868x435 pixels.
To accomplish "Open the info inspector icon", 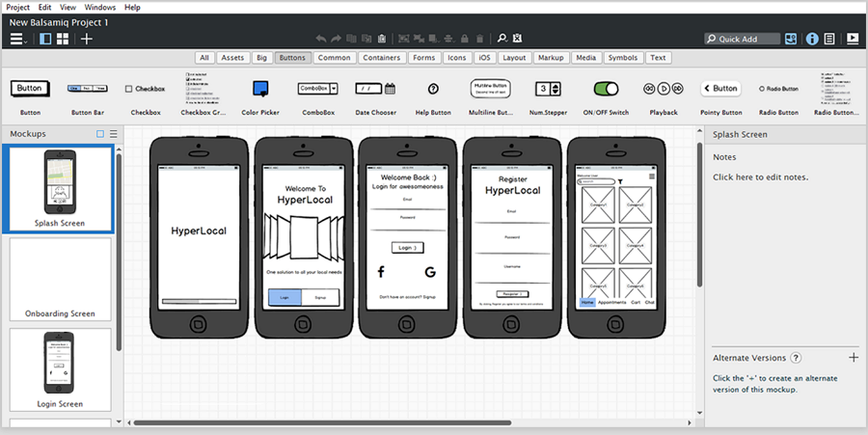I will pos(812,39).
